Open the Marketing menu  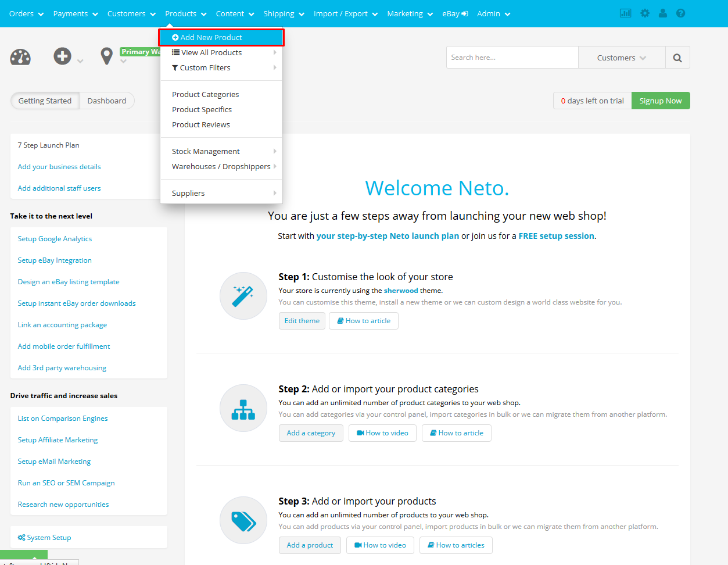coord(410,13)
